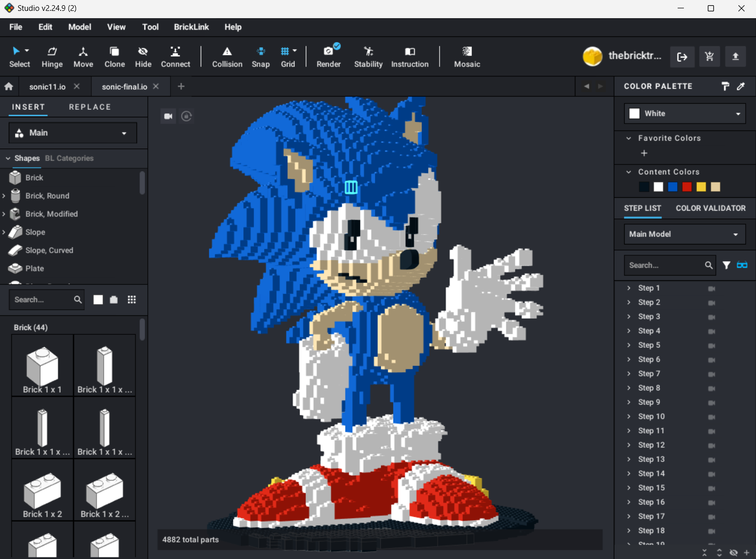Open the Help menu
The width and height of the screenshot is (756, 559).
pyautogui.click(x=233, y=27)
